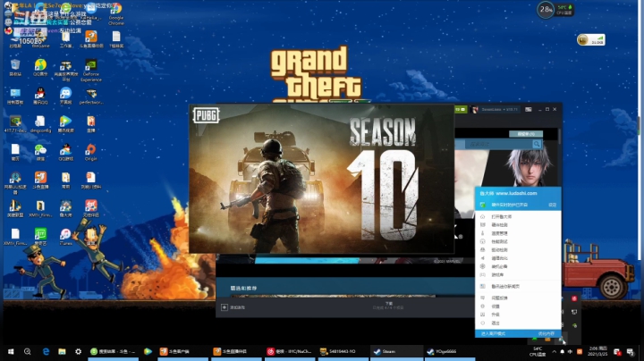Open the Action Center notification icon
Screen dimensions: 644x361
point(631,351)
